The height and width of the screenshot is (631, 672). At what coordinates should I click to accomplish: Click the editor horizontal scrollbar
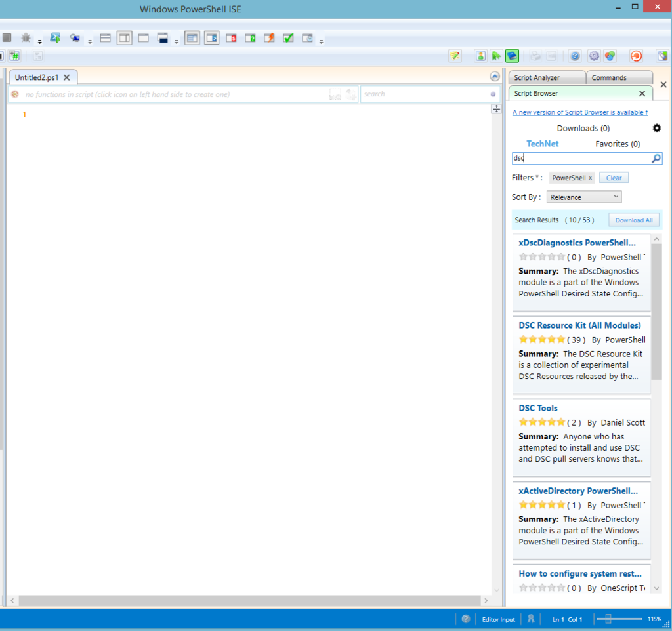click(x=249, y=601)
